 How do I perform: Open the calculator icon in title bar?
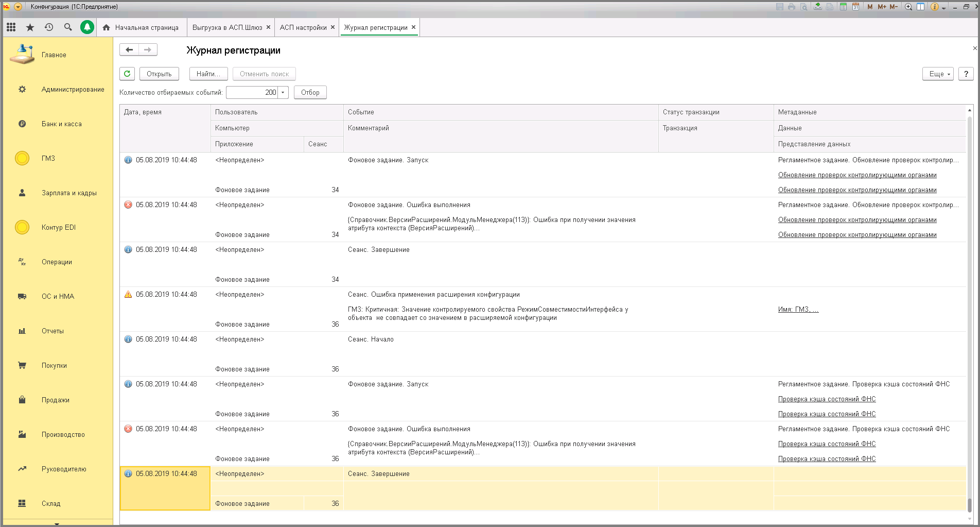tap(843, 7)
